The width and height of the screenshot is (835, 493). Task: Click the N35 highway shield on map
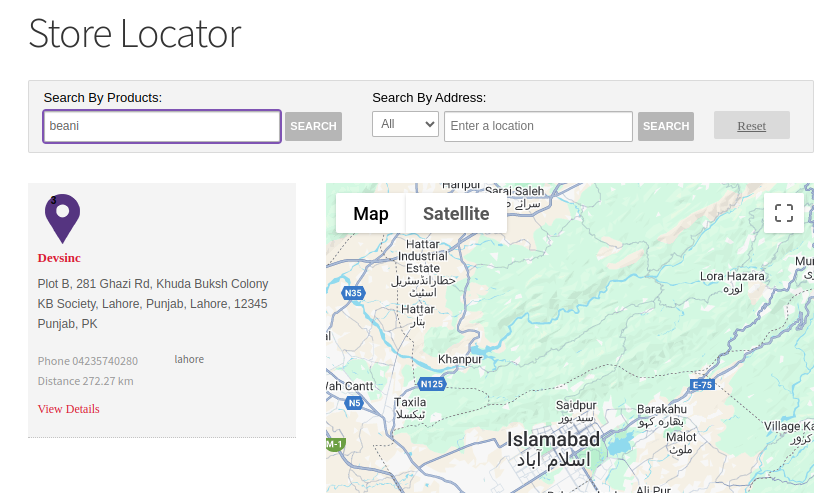[x=353, y=293]
